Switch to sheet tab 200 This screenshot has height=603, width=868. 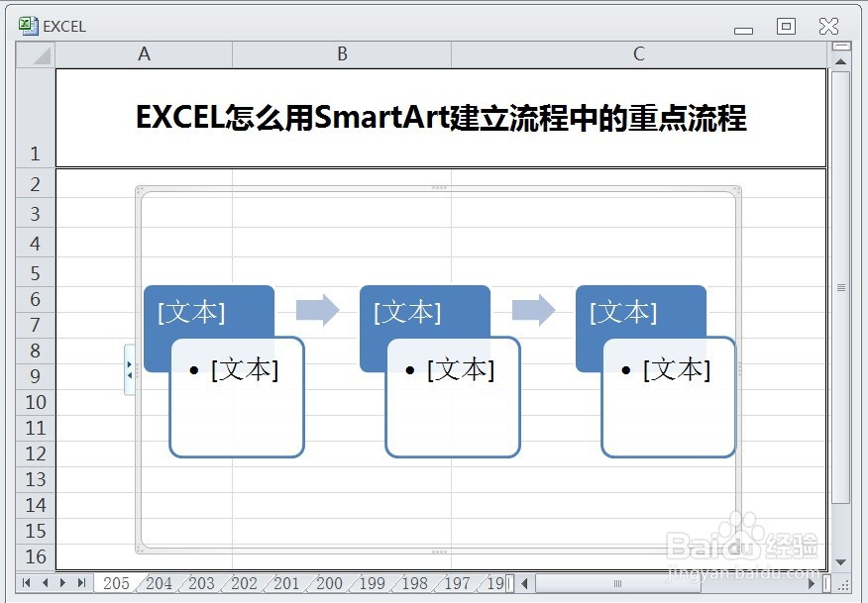pyautogui.click(x=329, y=583)
